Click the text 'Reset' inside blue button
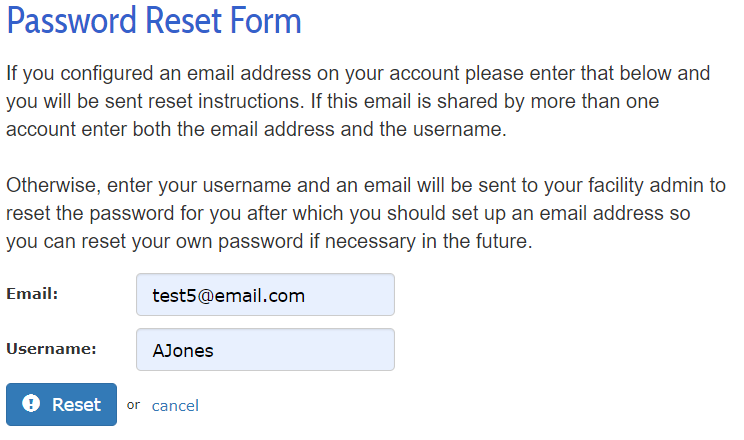The image size is (744, 440). point(76,405)
